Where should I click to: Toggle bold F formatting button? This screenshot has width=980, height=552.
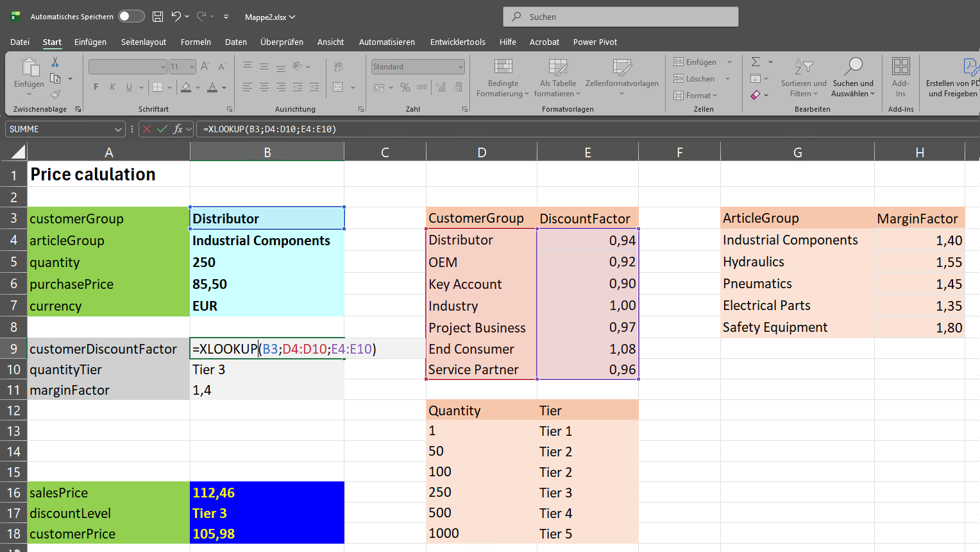coord(96,87)
